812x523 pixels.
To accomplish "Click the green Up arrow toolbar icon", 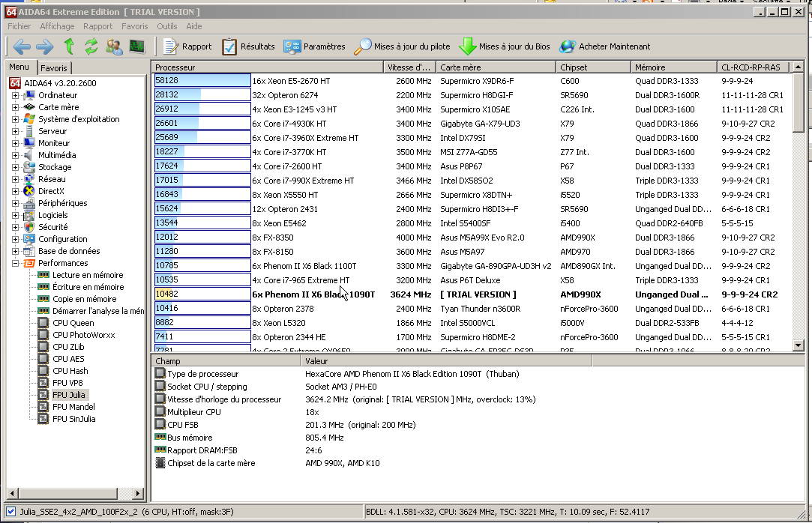I will 69,46.
